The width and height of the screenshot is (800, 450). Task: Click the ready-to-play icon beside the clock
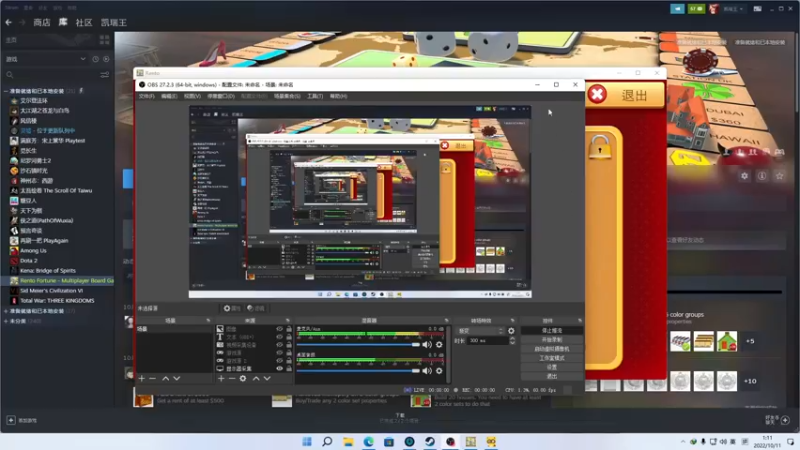click(106, 59)
